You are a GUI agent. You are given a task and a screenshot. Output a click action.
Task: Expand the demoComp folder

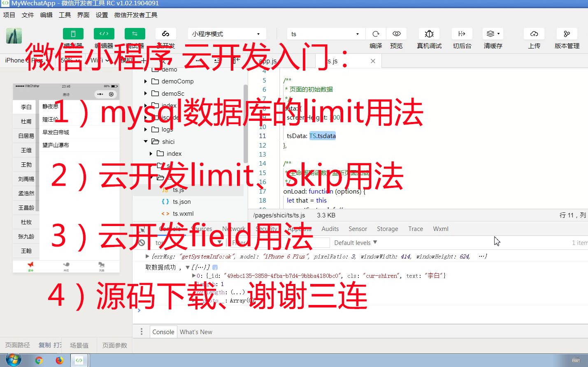[x=146, y=81]
